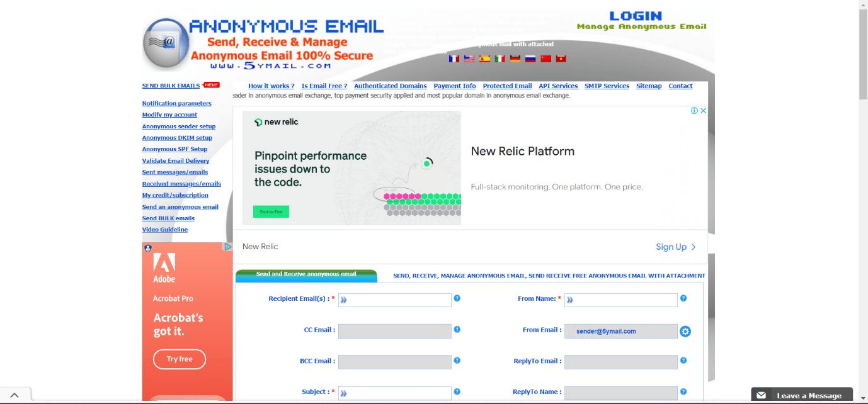Image resolution: width=868 pixels, height=404 pixels.
Task: Select the Spanish flag language
Action: coord(484,59)
